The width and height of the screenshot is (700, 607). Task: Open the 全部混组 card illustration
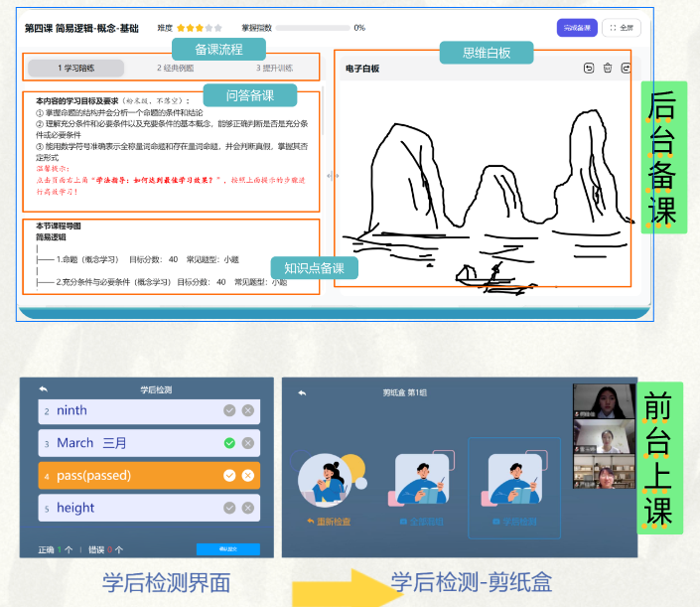point(422,479)
